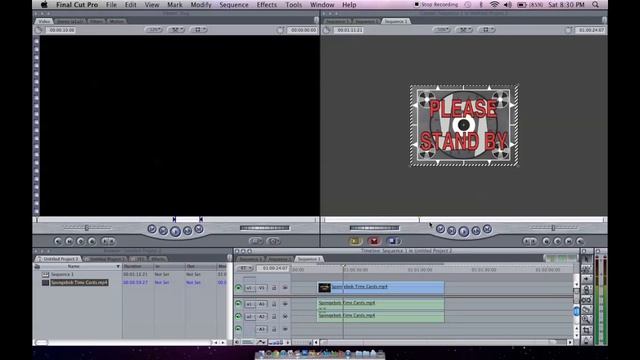640x360 pixels.
Task: Go to next edit in Viewer transport
Action: (x=199, y=229)
